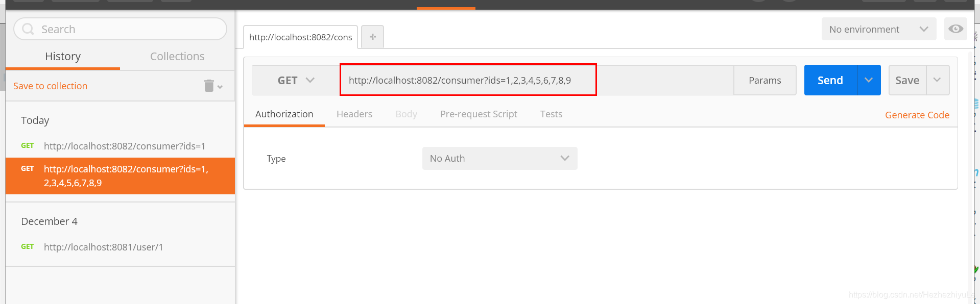Select the localhost:8082/cons request tab
The height and width of the screenshot is (304, 980).
(301, 37)
